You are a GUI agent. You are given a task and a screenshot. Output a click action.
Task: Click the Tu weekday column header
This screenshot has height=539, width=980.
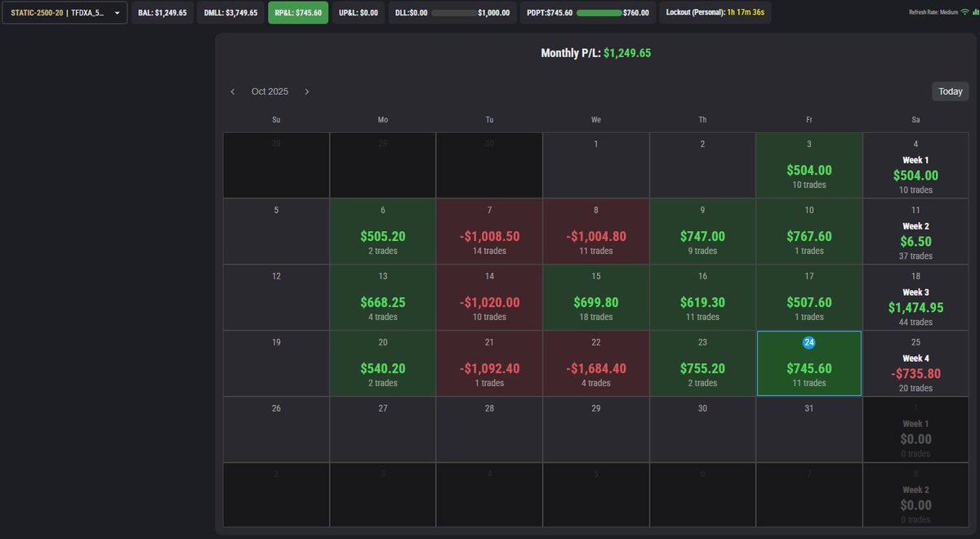click(489, 120)
